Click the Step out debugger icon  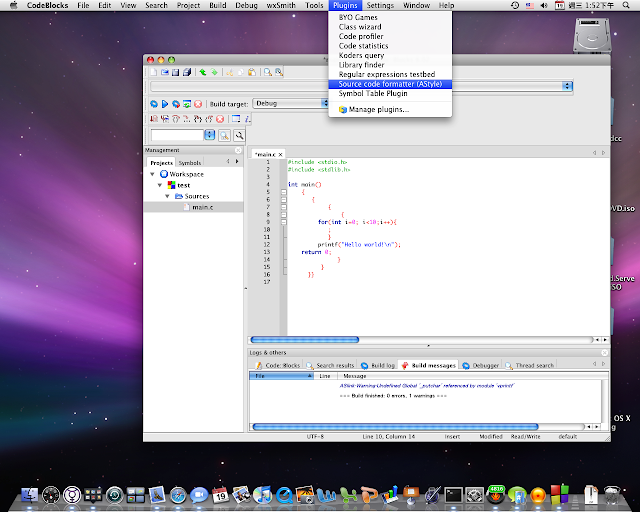coord(209,119)
